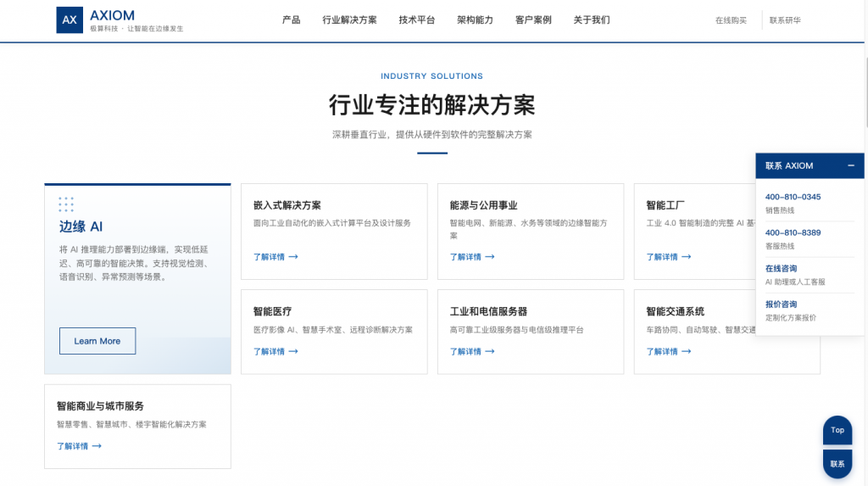Click arrow icon under 能源与公用事业 card
This screenshot has width=868, height=486.
tap(490, 257)
